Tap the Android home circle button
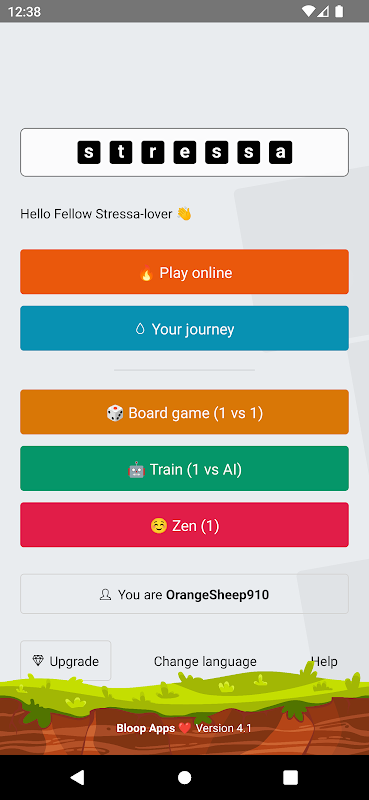369x800 pixels. pos(184,777)
